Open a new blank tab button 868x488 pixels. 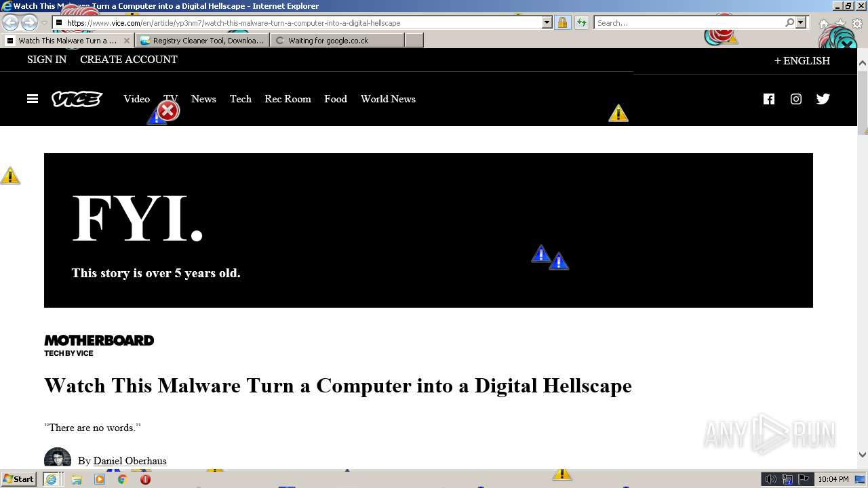click(x=414, y=41)
